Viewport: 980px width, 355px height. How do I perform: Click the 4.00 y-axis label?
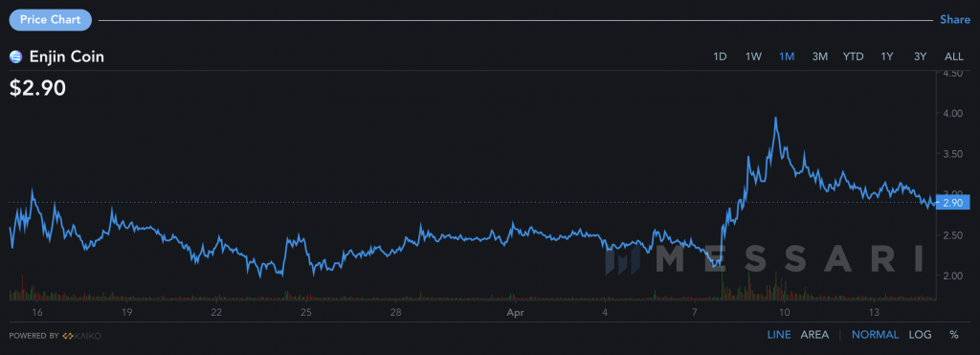click(x=952, y=113)
